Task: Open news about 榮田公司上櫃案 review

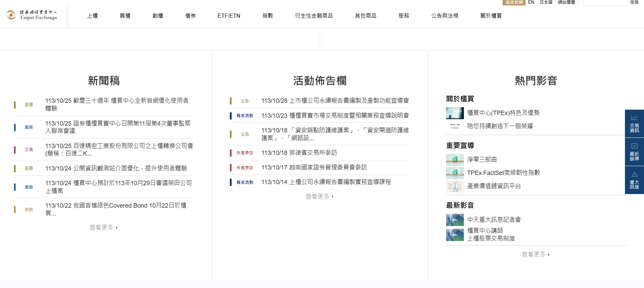Action: [119, 187]
